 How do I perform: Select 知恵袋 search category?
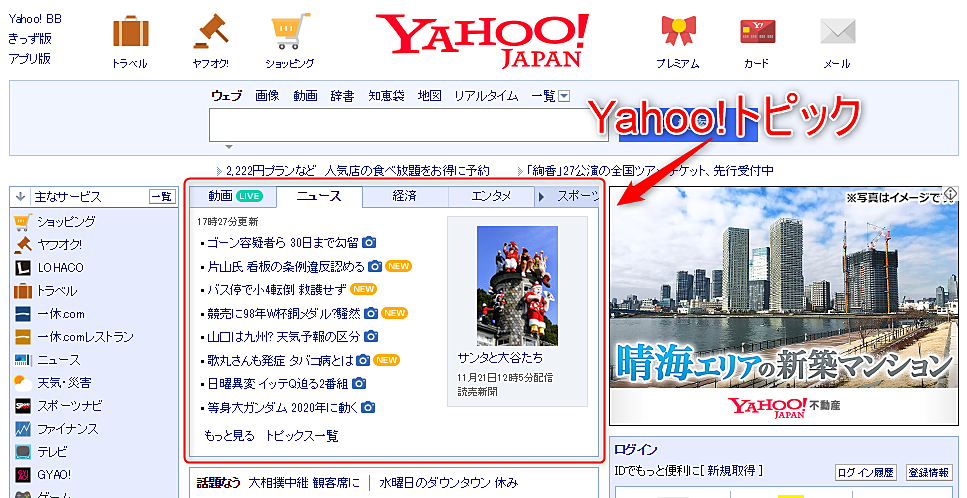[x=386, y=96]
